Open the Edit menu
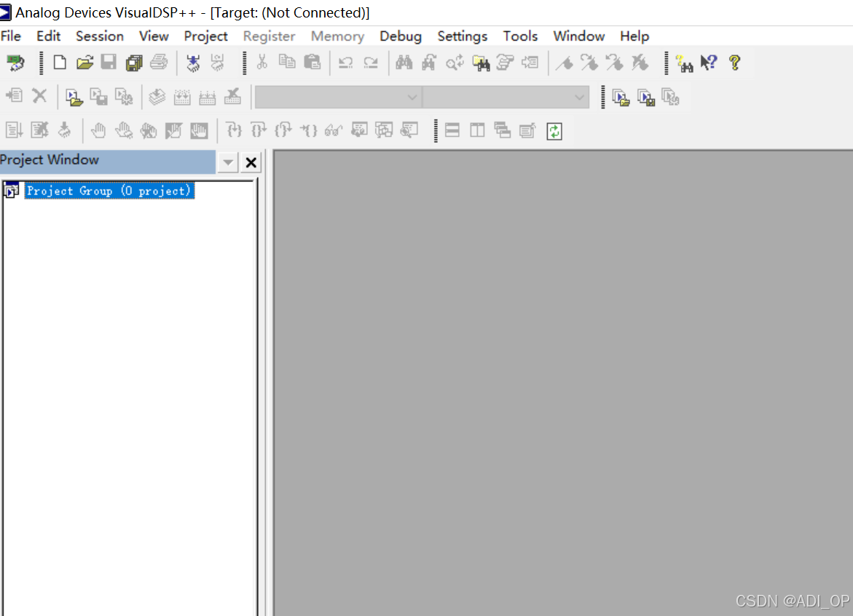This screenshot has width=853, height=616. 48,36
